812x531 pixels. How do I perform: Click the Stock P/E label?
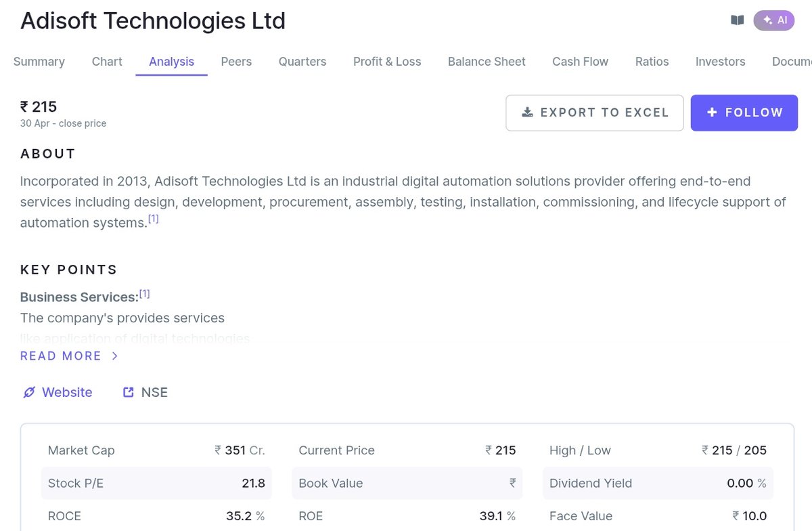pyautogui.click(x=76, y=484)
